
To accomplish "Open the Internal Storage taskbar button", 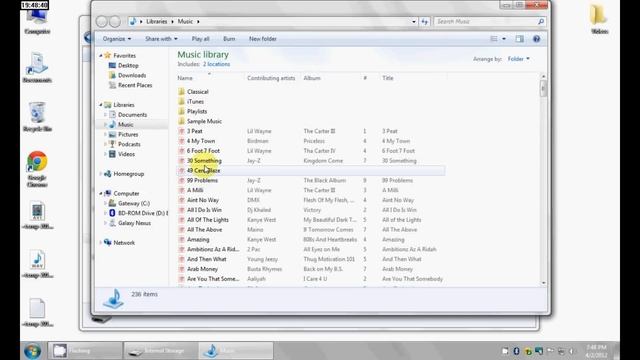I will (x=161, y=351).
